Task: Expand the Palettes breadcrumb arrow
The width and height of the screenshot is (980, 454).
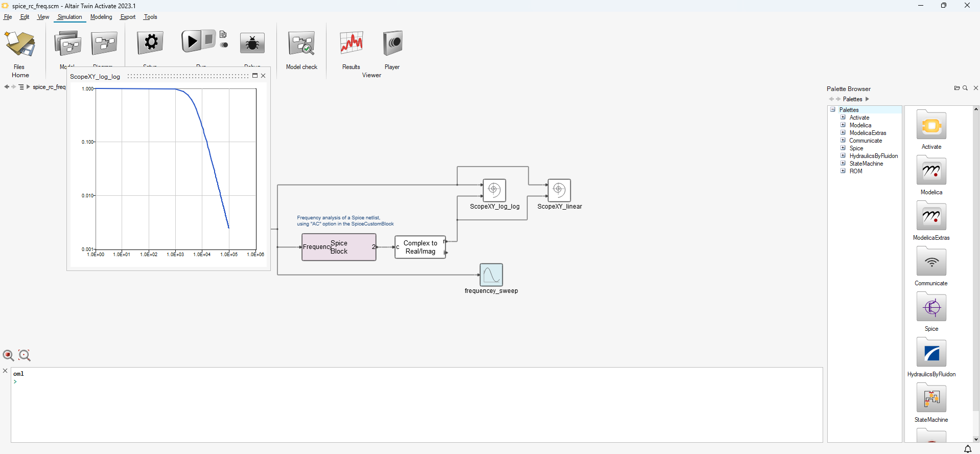Action: [867, 99]
